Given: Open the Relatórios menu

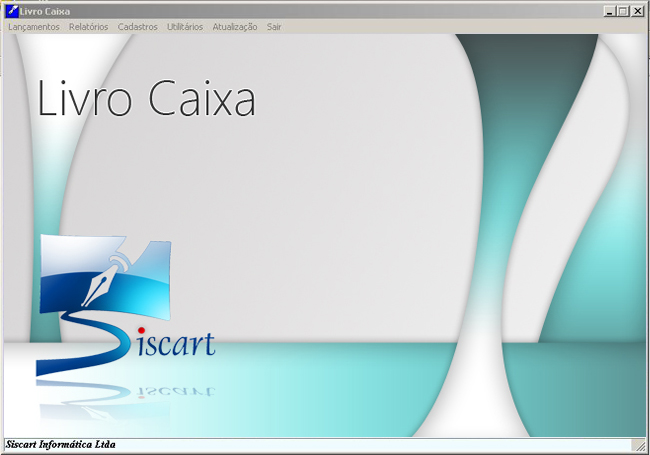Looking at the screenshot, I should click(x=88, y=27).
